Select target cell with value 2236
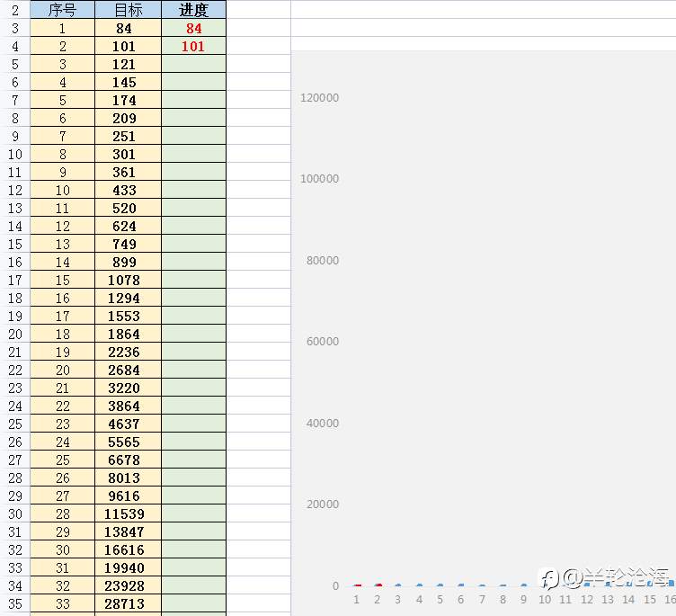The image size is (676, 616). tap(128, 352)
